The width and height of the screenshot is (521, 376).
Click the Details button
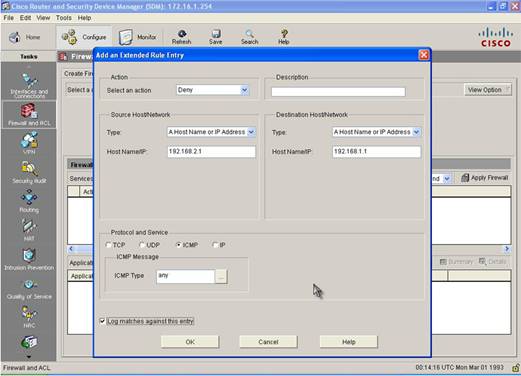pos(493,262)
